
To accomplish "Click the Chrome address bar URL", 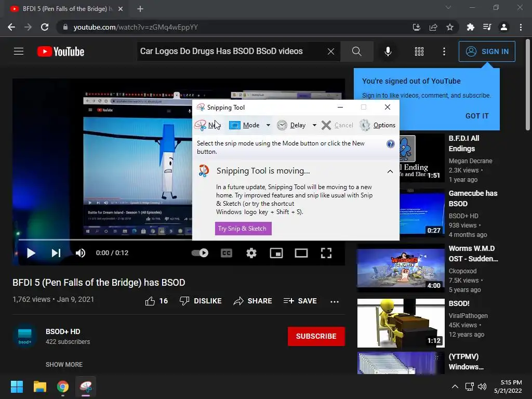I will point(136,27).
